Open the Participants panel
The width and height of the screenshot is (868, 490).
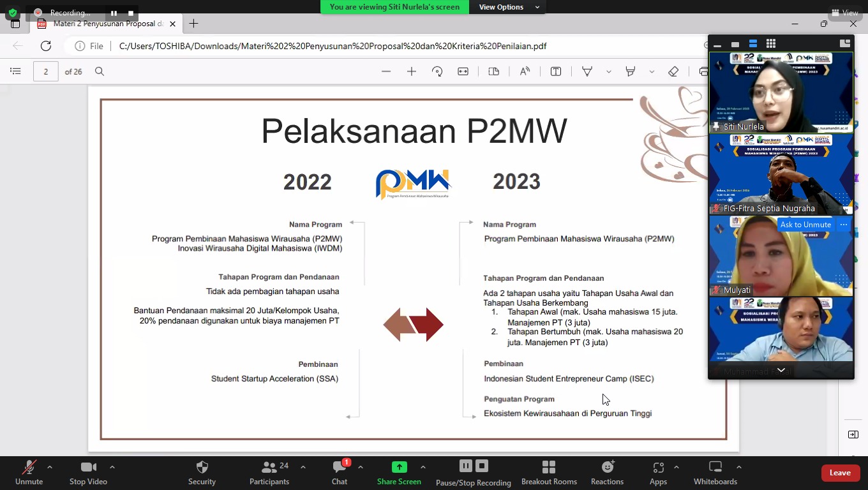(x=269, y=473)
